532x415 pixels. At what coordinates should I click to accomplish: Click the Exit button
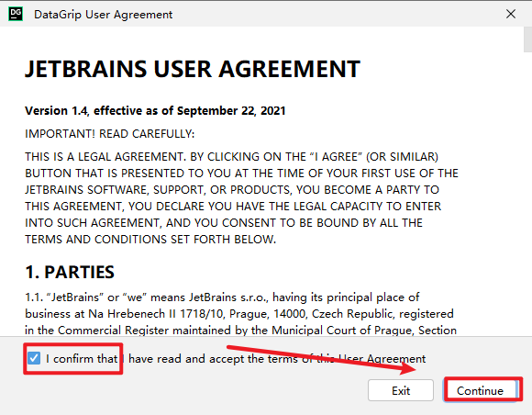click(401, 390)
